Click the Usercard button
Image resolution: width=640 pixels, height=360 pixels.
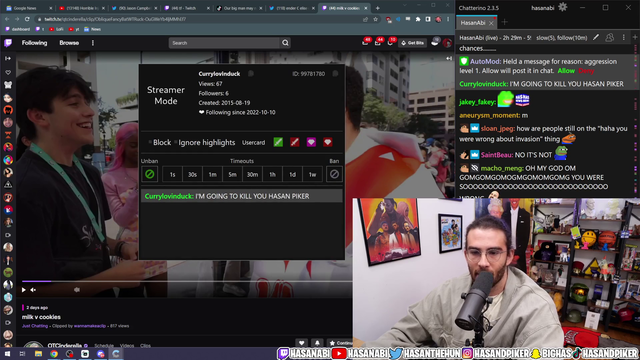pos(253,142)
